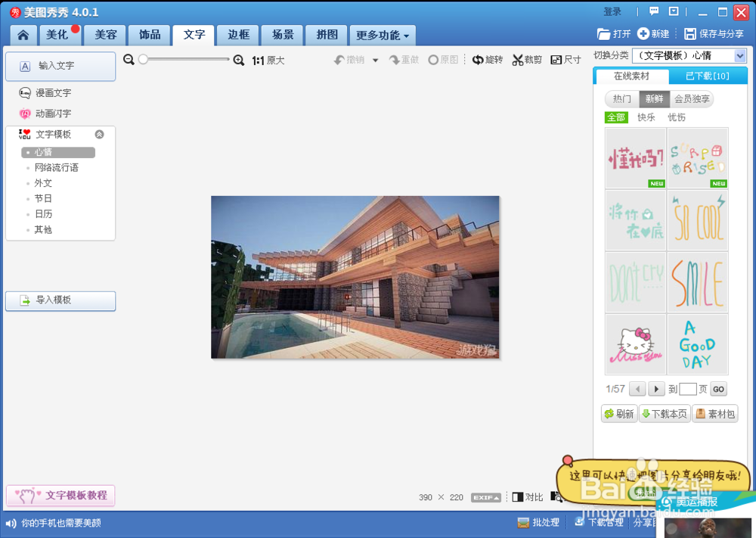Choose the SMILE text template
Image resolution: width=756 pixels, height=538 pixels.
(697, 282)
